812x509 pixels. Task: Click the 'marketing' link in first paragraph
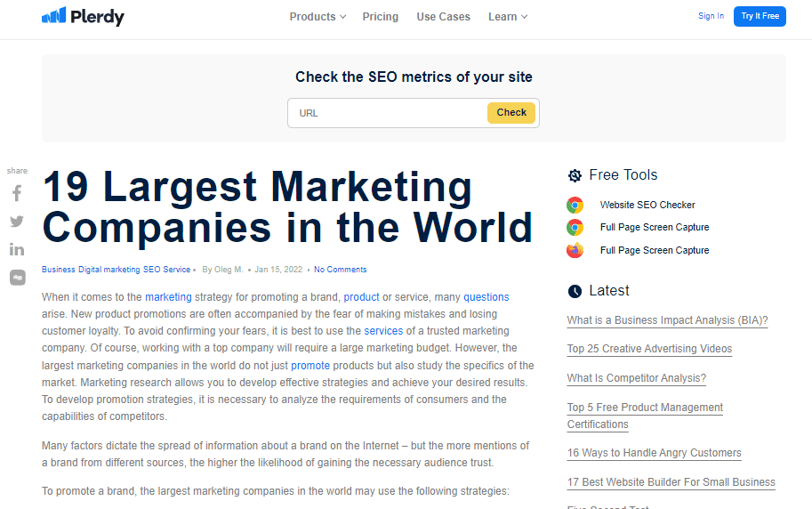[168, 297]
